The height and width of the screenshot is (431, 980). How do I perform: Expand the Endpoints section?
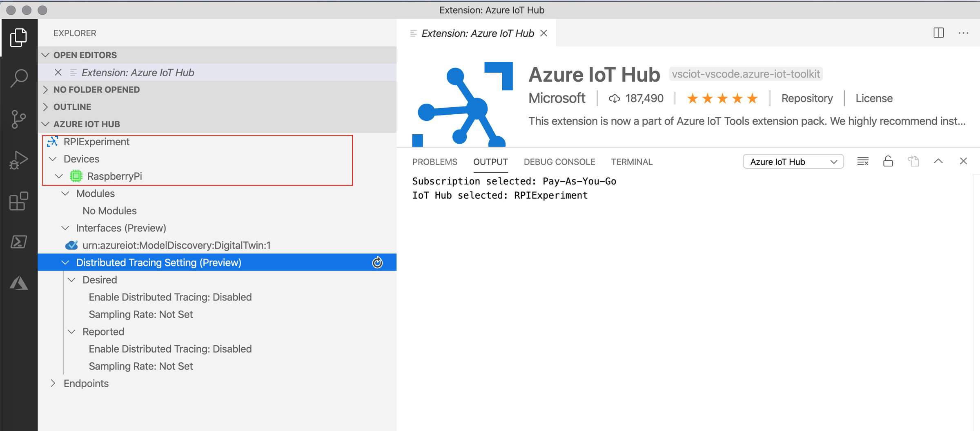(x=53, y=383)
